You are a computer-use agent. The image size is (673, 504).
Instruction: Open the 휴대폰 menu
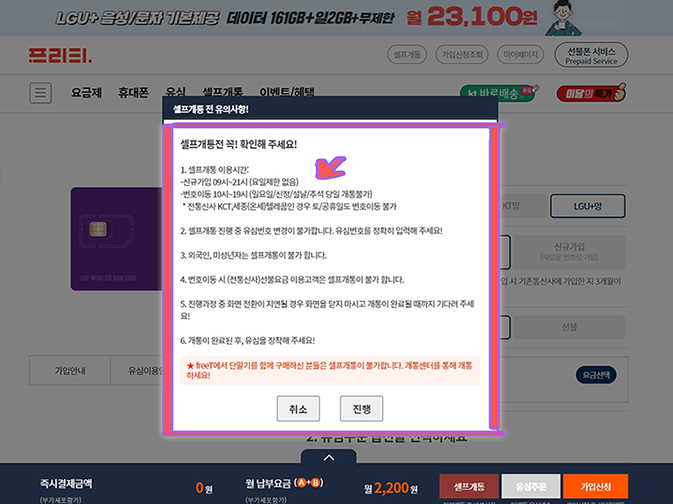[133, 93]
